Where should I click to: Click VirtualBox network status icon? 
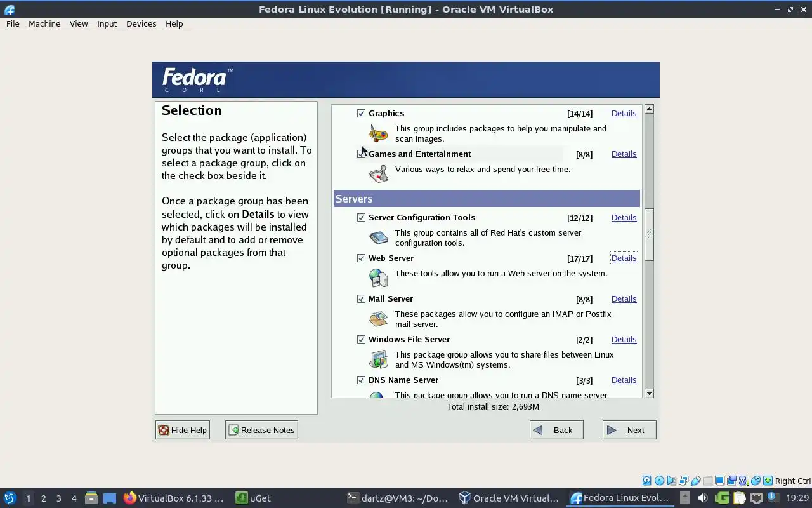coord(683,481)
